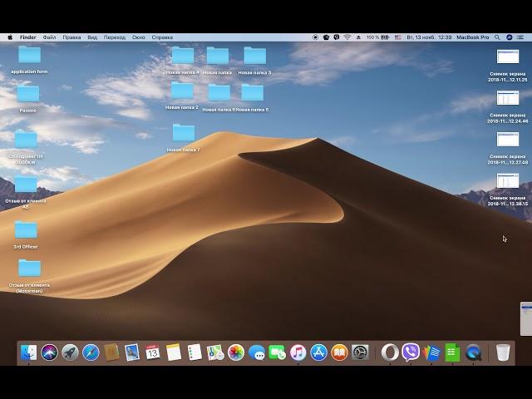Open the 100% battery status menu
The width and height of the screenshot is (532, 399).
tap(377, 37)
